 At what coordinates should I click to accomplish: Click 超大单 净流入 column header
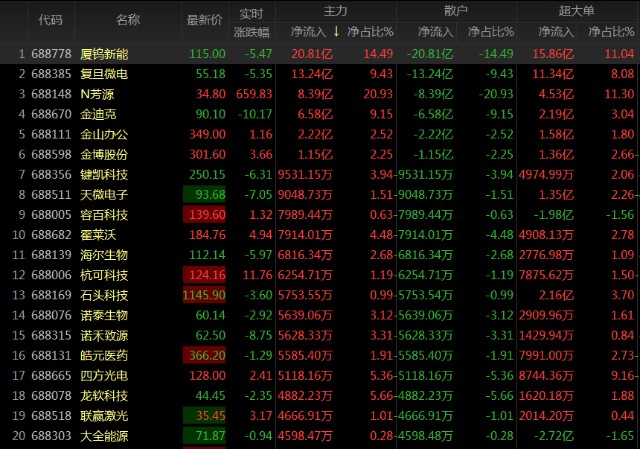click(x=556, y=32)
